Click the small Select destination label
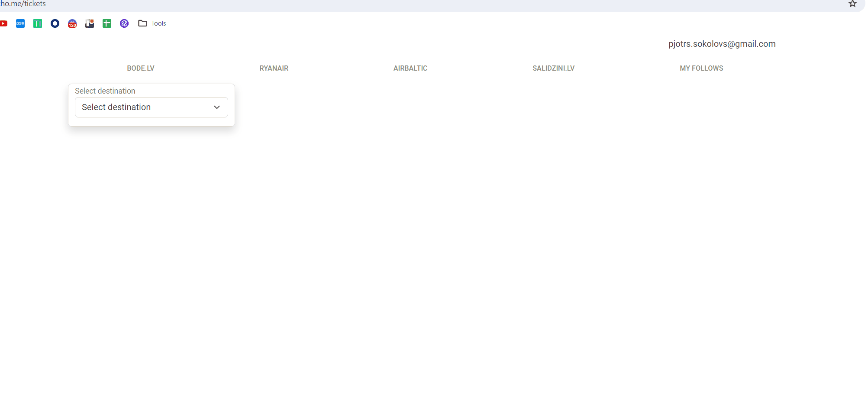868x394 pixels. click(105, 91)
